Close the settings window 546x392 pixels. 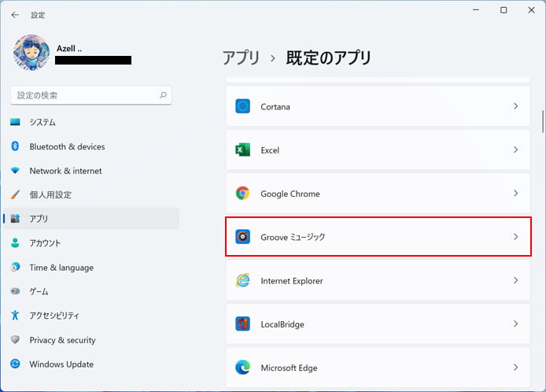point(531,10)
